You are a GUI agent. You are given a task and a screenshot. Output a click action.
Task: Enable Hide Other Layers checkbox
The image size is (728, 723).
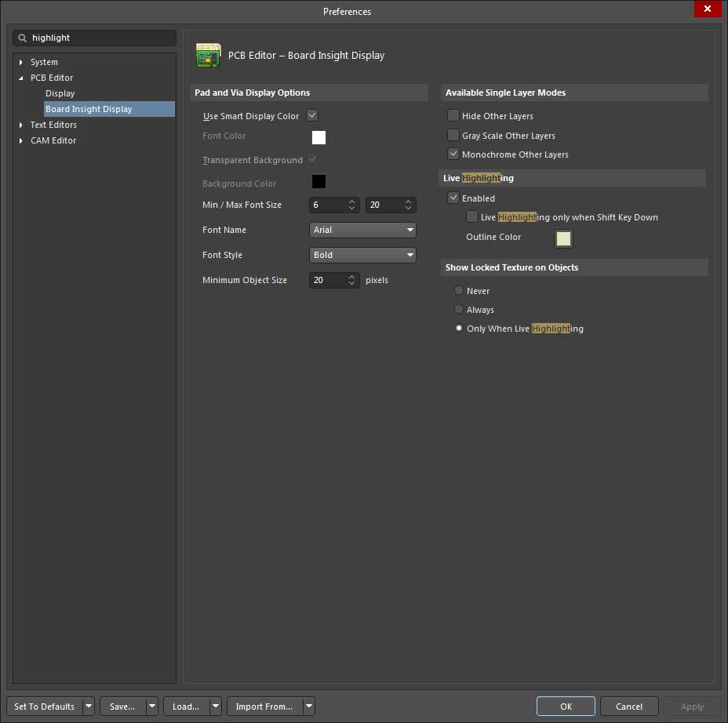click(x=453, y=116)
